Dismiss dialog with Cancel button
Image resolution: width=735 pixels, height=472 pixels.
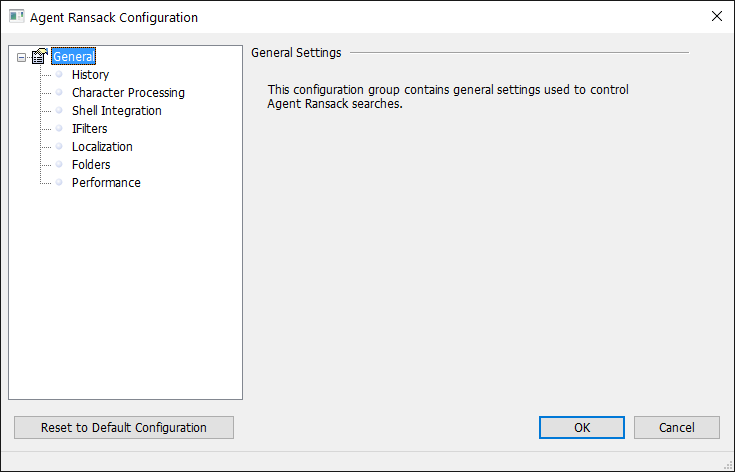coord(677,427)
